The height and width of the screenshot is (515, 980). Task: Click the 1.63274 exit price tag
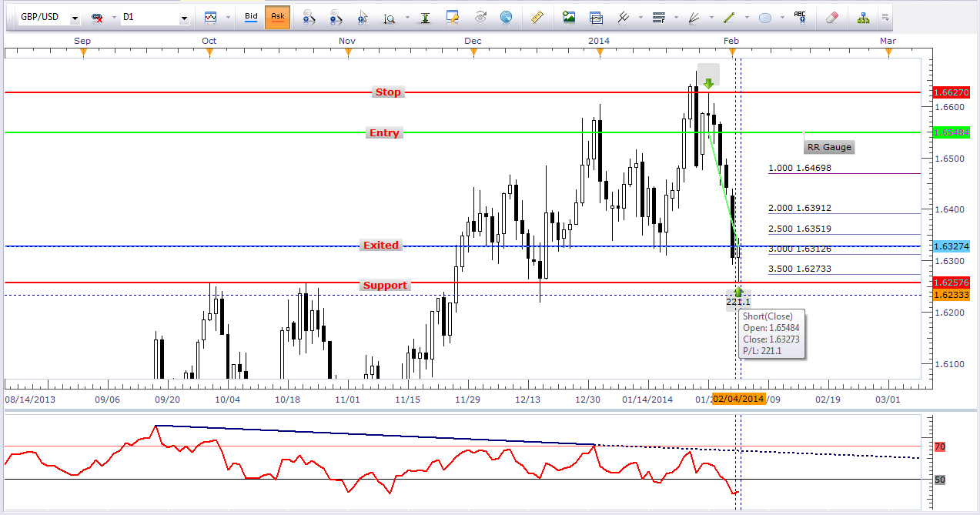[x=951, y=246]
